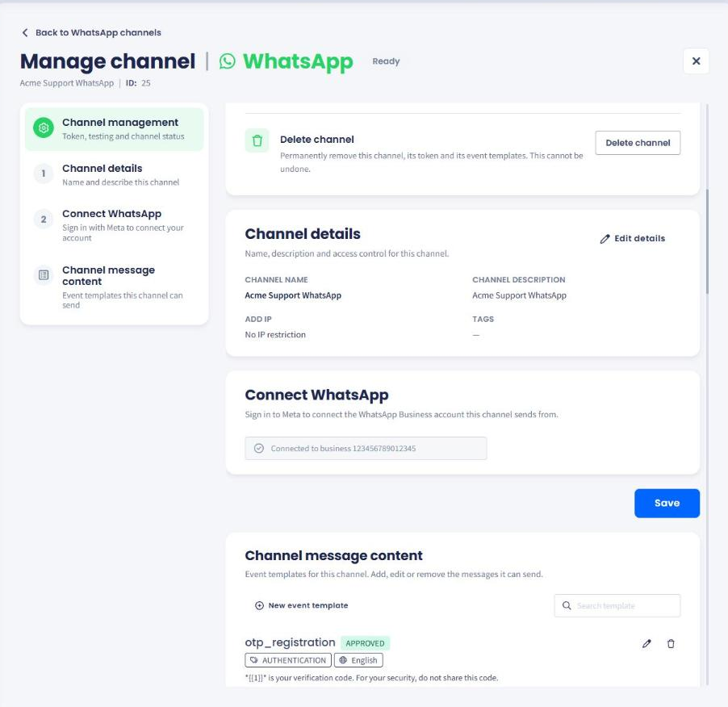
Task: Click the otp_registration template name
Action: tap(291, 642)
